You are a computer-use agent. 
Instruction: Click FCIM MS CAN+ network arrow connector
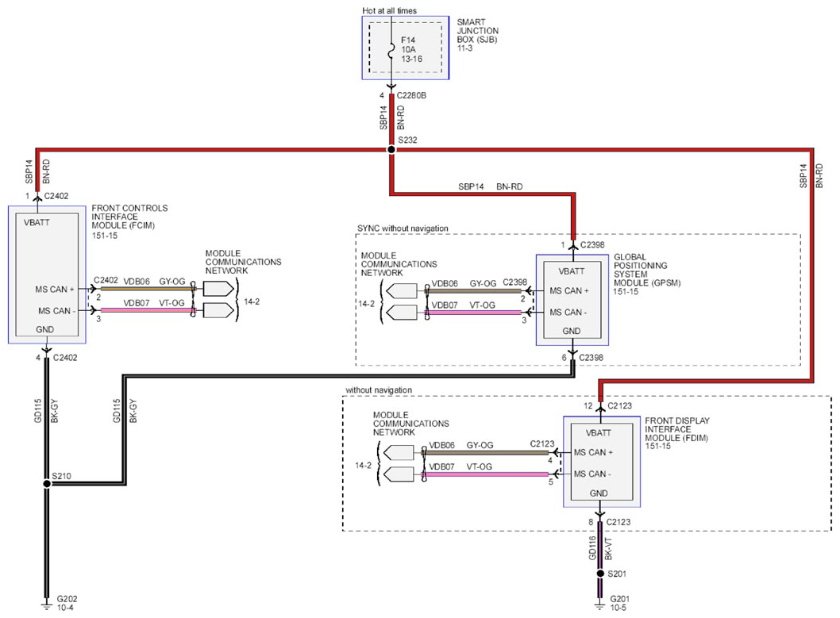click(218, 289)
